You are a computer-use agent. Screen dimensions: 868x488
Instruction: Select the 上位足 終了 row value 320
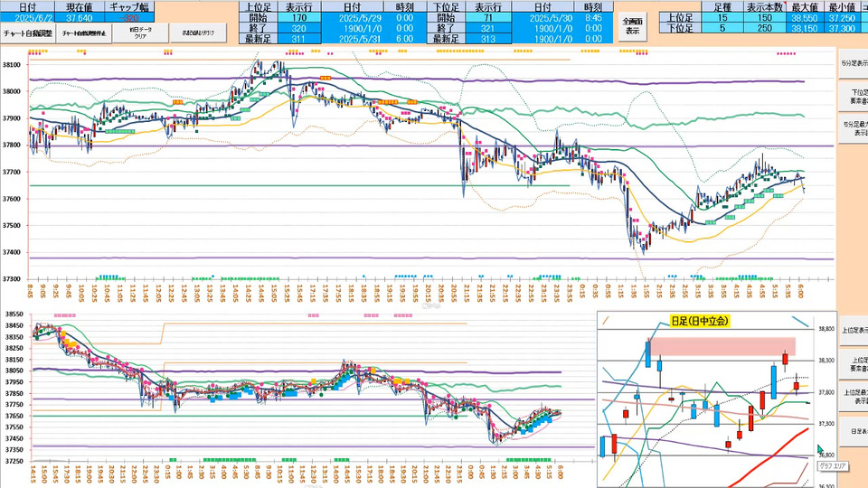298,28
